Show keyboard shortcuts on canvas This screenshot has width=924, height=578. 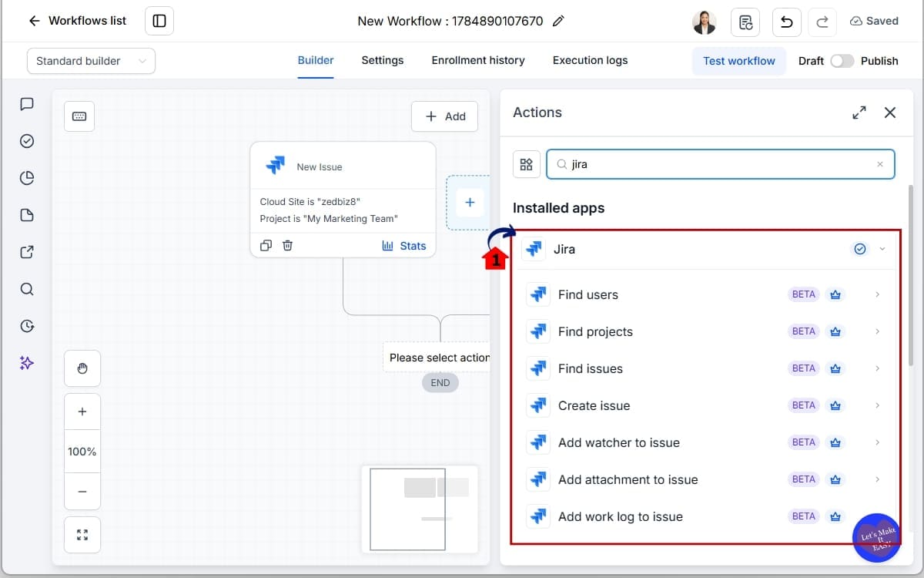coord(79,116)
